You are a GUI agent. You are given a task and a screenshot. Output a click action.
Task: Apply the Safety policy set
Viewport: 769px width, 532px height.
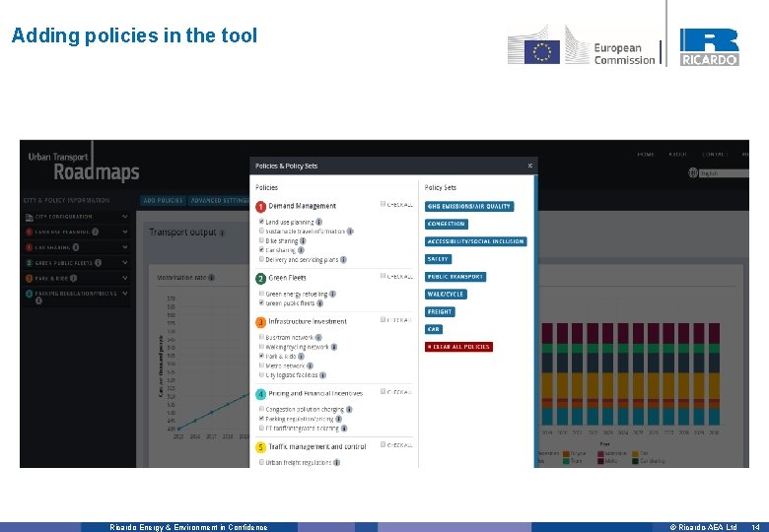pyautogui.click(x=438, y=259)
